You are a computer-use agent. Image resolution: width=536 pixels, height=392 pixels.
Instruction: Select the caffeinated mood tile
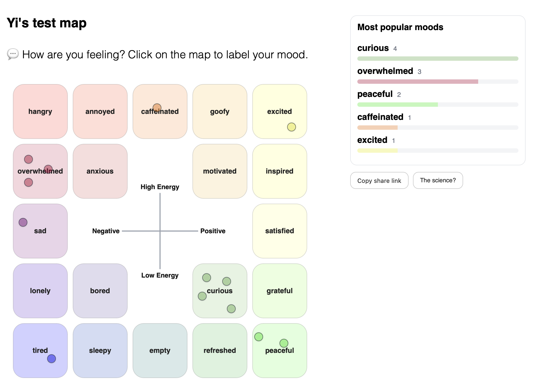(160, 120)
